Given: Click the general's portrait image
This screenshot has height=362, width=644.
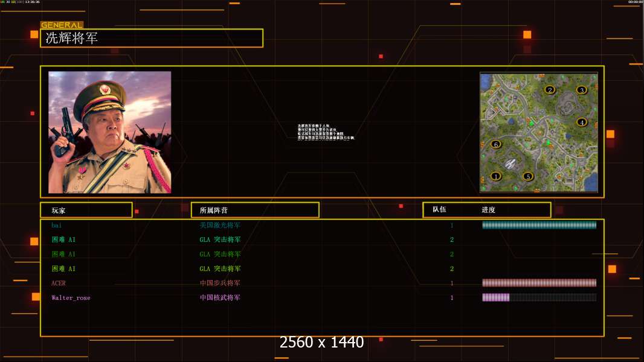Looking at the screenshot, I should pyautogui.click(x=110, y=132).
